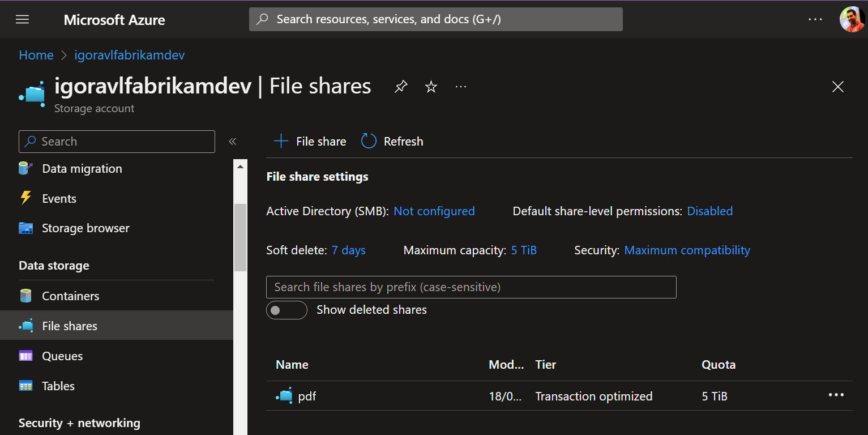
Task: Click the Events lightning icon
Action: click(25, 198)
